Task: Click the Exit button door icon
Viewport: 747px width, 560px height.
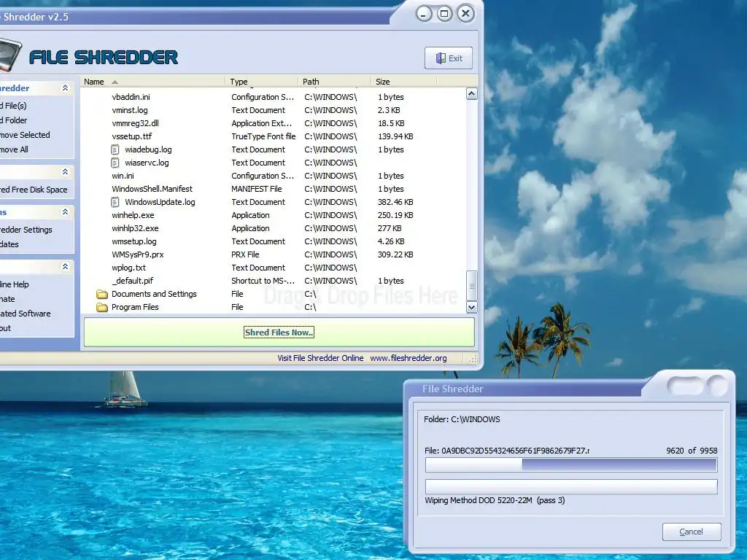Action: [x=441, y=58]
